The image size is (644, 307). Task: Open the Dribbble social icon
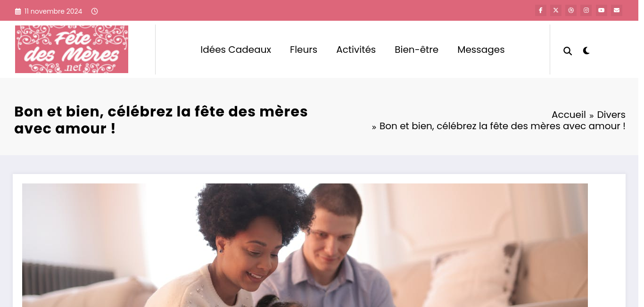tap(571, 10)
